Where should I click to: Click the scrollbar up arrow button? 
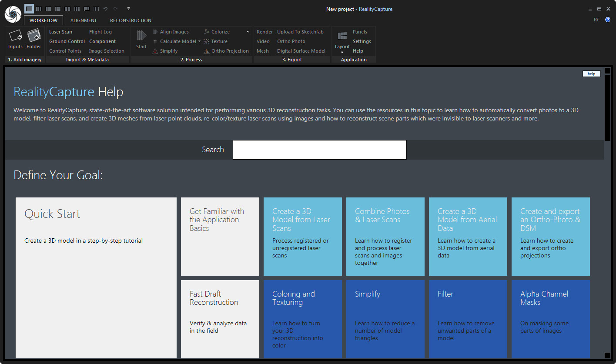click(x=608, y=70)
